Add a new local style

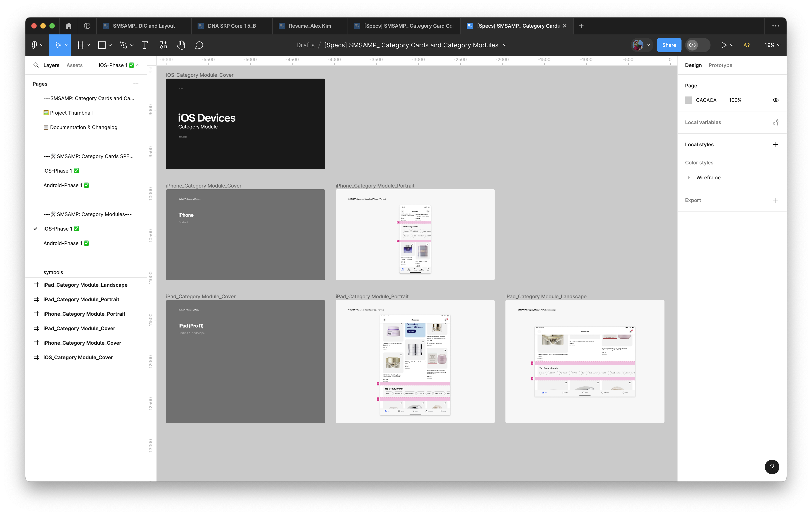click(776, 144)
